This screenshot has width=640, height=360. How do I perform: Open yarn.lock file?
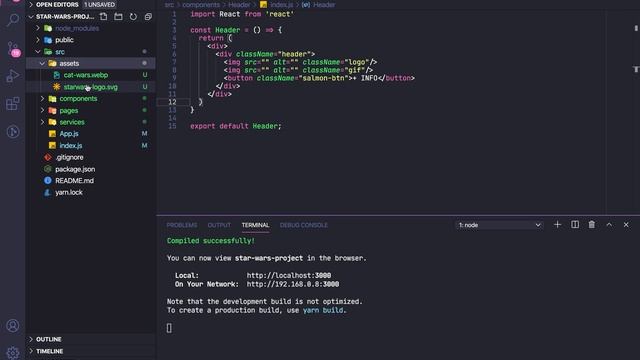point(69,193)
